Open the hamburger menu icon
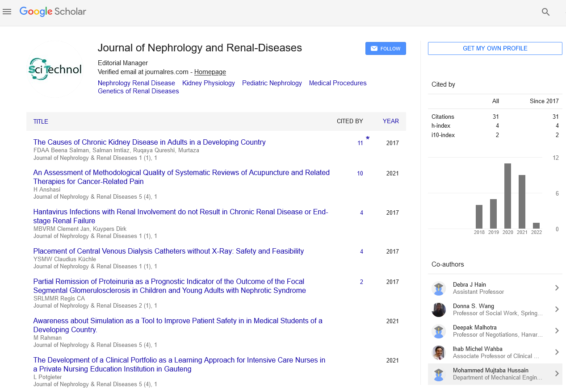 click(x=7, y=12)
